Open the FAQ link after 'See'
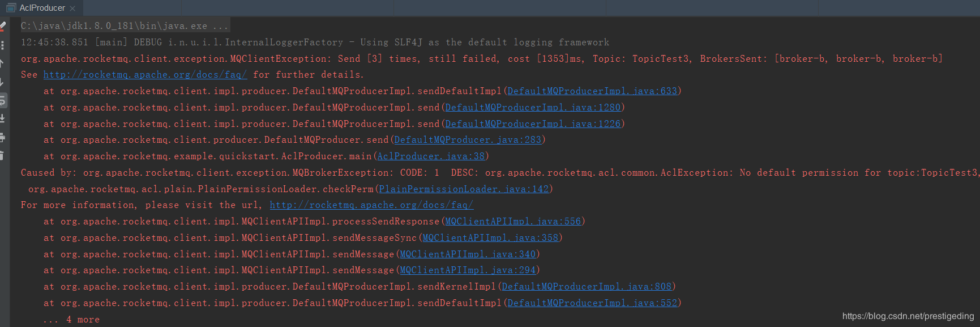The image size is (980, 327). point(145,75)
